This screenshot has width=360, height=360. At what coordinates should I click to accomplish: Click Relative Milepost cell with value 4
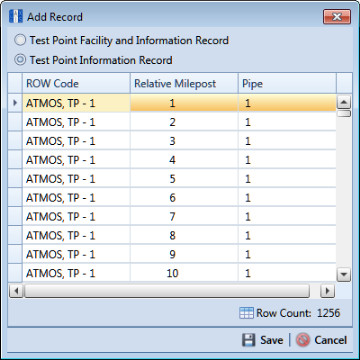184,160
